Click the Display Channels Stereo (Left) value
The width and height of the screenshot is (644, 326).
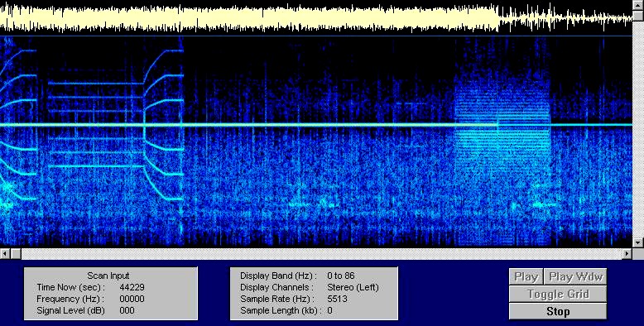[353, 287]
